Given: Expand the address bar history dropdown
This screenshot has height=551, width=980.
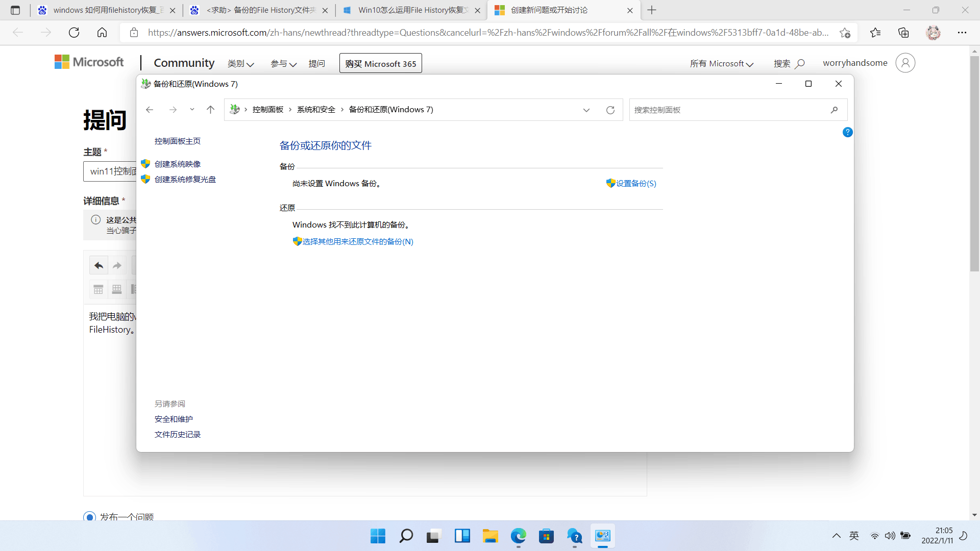Looking at the screenshot, I should pyautogui.click(x=586, y=110).
